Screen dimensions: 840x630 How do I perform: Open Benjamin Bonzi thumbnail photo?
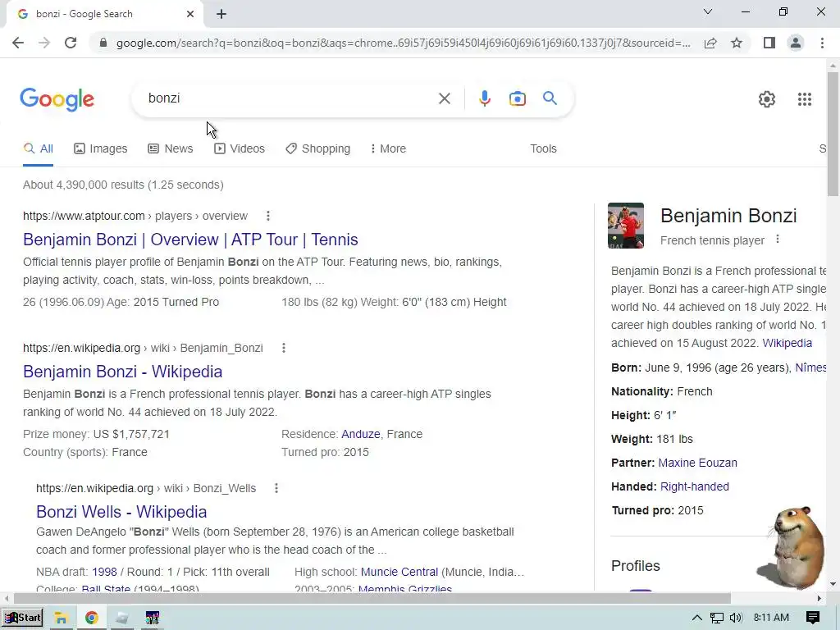626,226
